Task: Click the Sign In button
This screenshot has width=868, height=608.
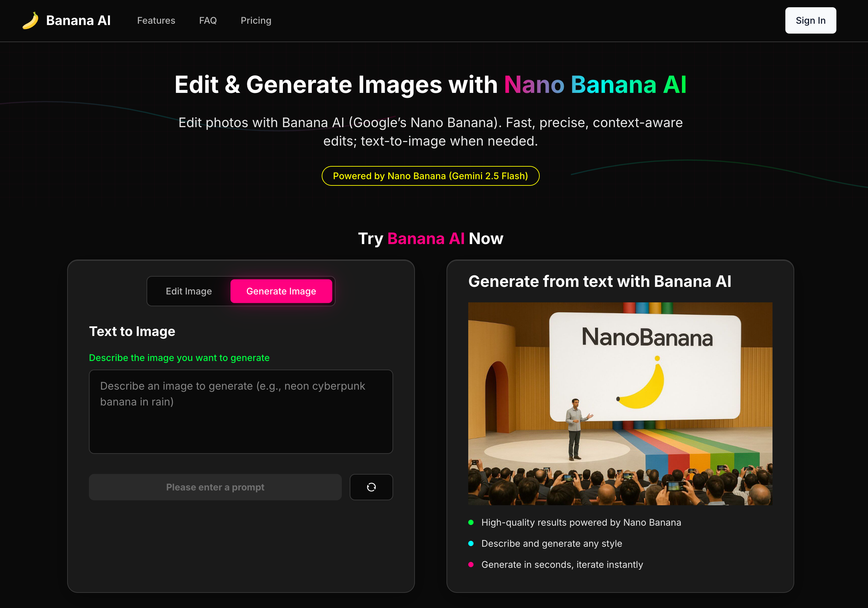Action: (810, 20)
